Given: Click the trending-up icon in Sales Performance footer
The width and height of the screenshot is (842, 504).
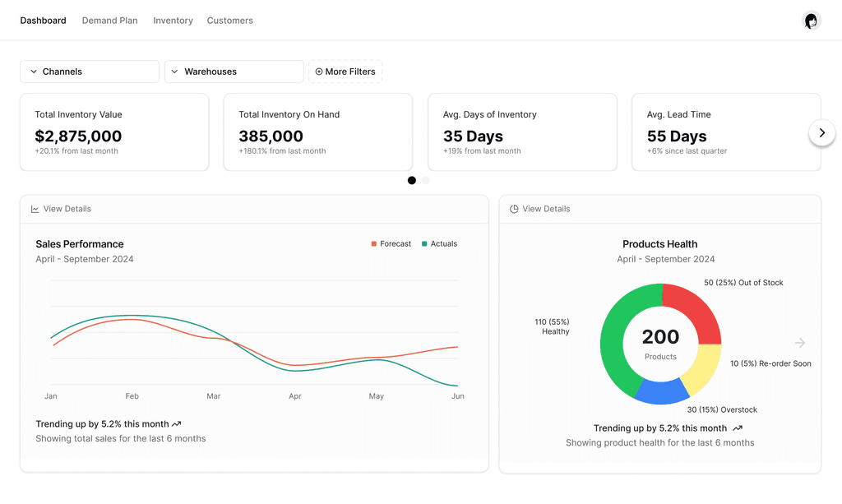Looking at the screenshot, I should [177, 424].
